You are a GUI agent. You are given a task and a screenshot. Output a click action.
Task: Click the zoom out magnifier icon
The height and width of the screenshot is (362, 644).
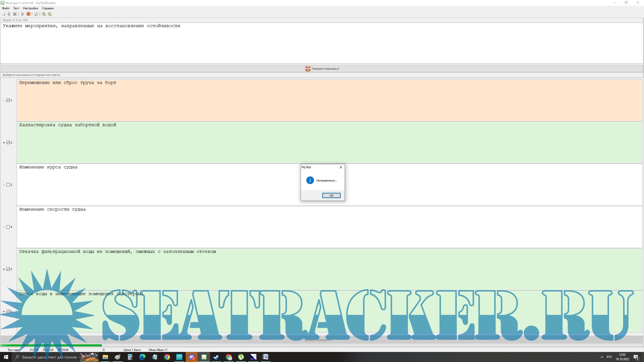click(50, 14)
